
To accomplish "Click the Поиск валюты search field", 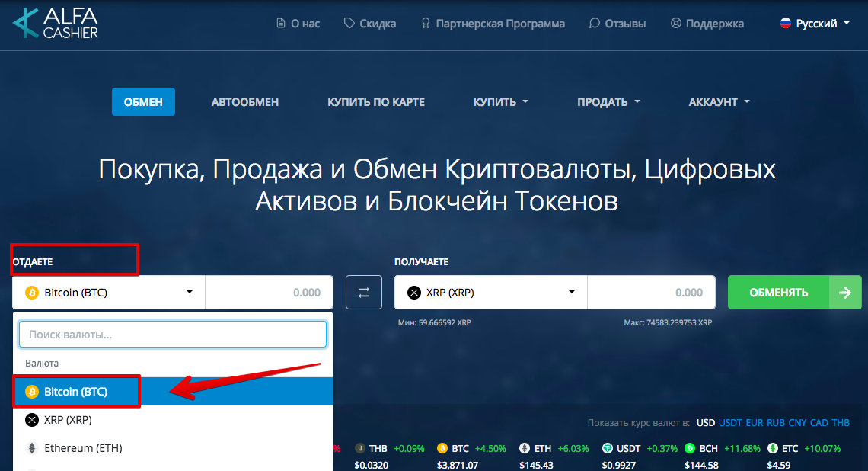I will 173,335.
